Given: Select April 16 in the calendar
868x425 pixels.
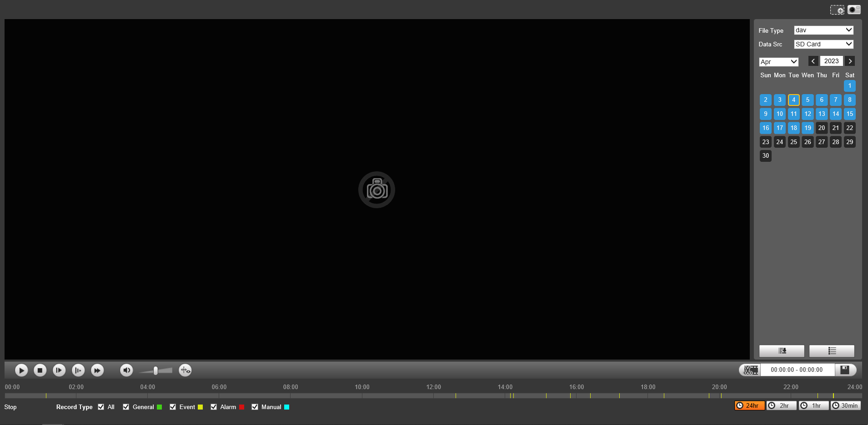Looking at the screenshot, I should 766,128.
